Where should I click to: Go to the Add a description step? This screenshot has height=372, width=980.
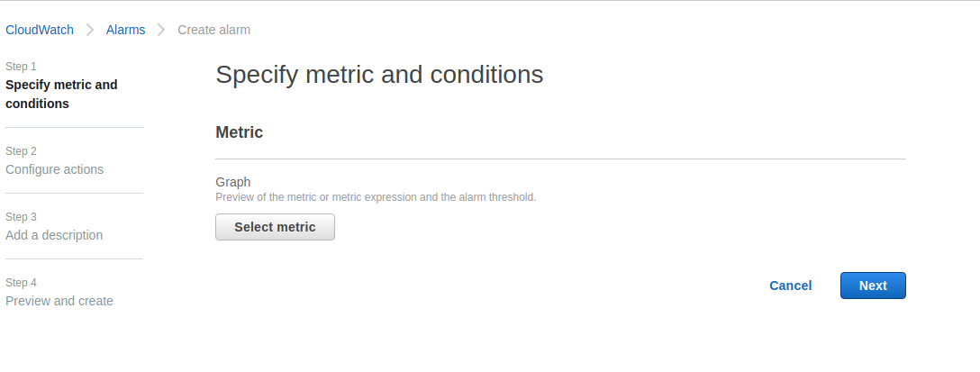pyautogui.click(x=54, y=235)
